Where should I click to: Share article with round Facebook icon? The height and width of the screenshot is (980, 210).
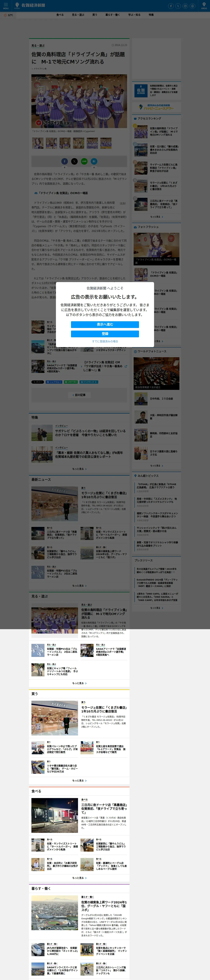(x=64, y=161)
